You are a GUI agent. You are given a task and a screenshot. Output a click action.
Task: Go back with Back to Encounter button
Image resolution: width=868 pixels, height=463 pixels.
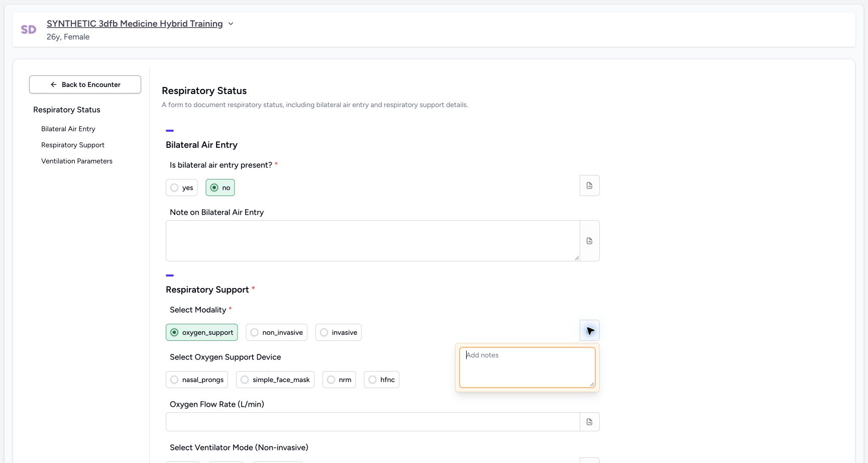coord(85,84)
